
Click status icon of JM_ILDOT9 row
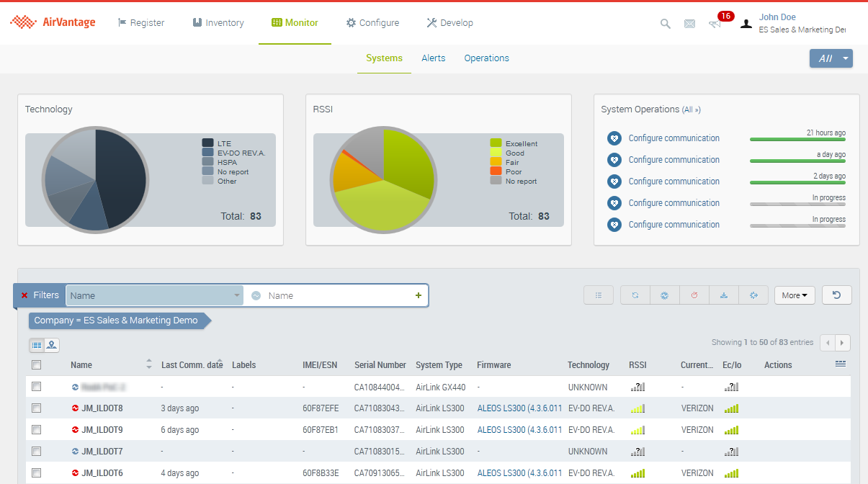coord(75,430)
